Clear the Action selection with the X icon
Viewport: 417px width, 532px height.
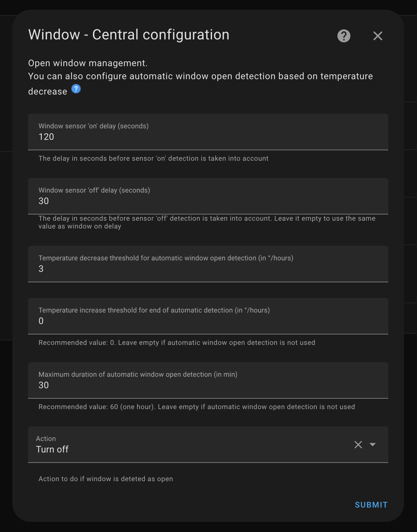[358, 445]
